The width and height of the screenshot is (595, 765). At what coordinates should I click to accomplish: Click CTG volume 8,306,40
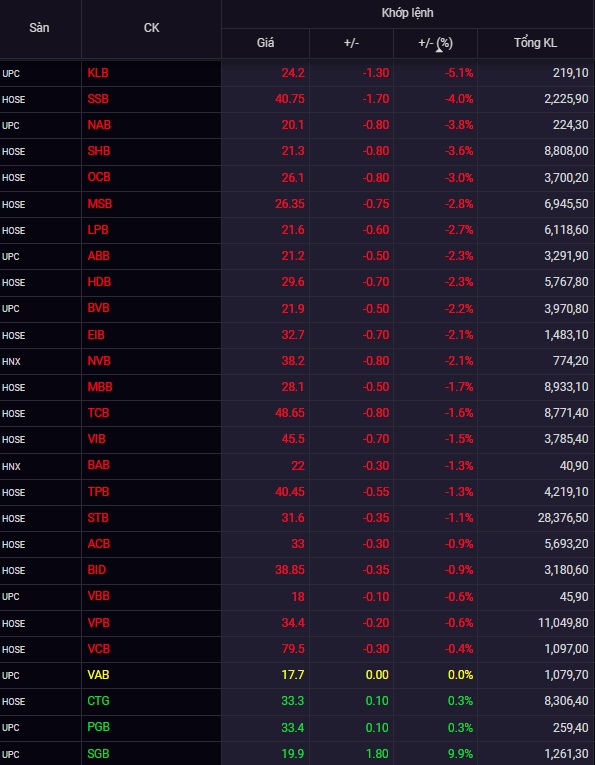[566, 701]
